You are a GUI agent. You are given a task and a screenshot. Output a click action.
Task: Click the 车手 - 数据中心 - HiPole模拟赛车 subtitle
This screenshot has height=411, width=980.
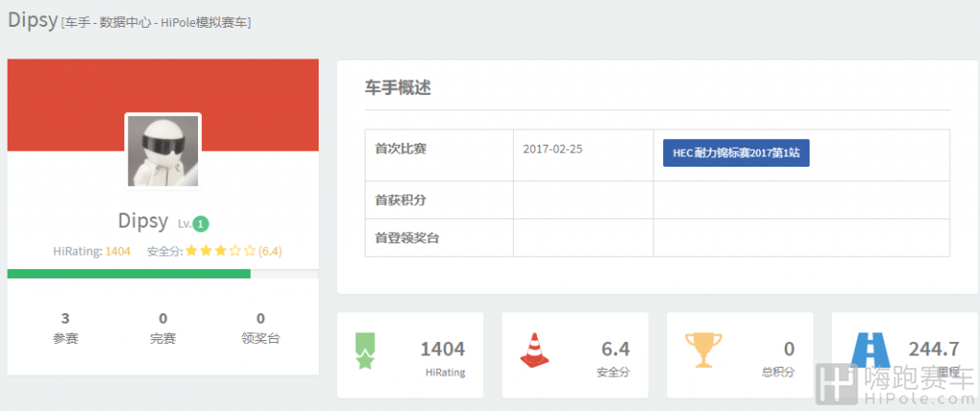pos(156,23)
